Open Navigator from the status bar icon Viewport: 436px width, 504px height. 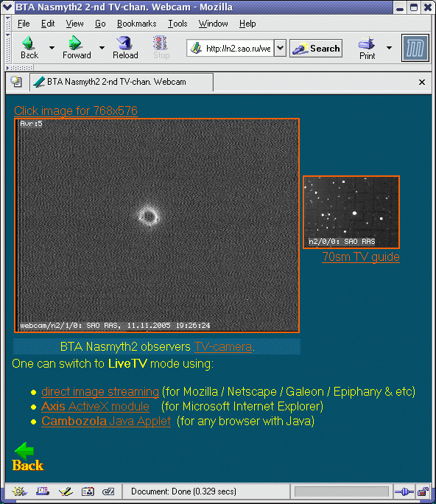pos(19,491)
